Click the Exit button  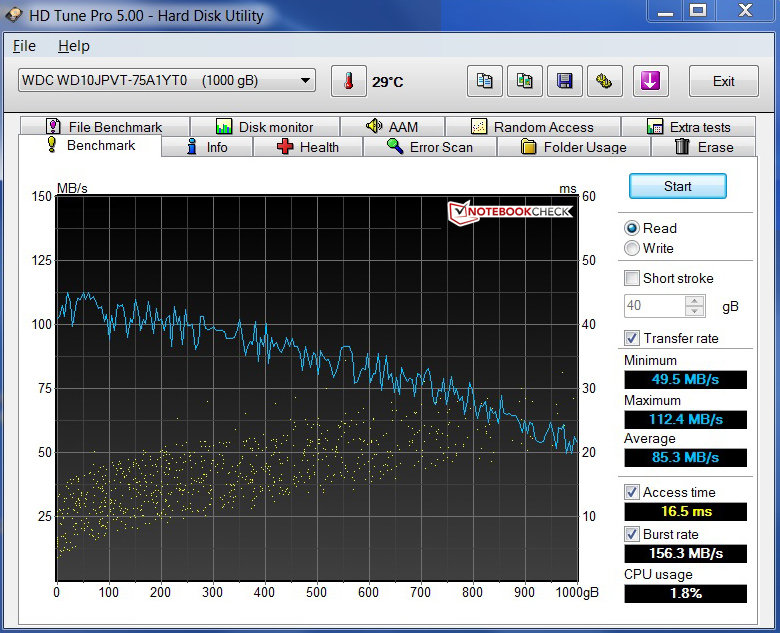click(x=723, y=81)
